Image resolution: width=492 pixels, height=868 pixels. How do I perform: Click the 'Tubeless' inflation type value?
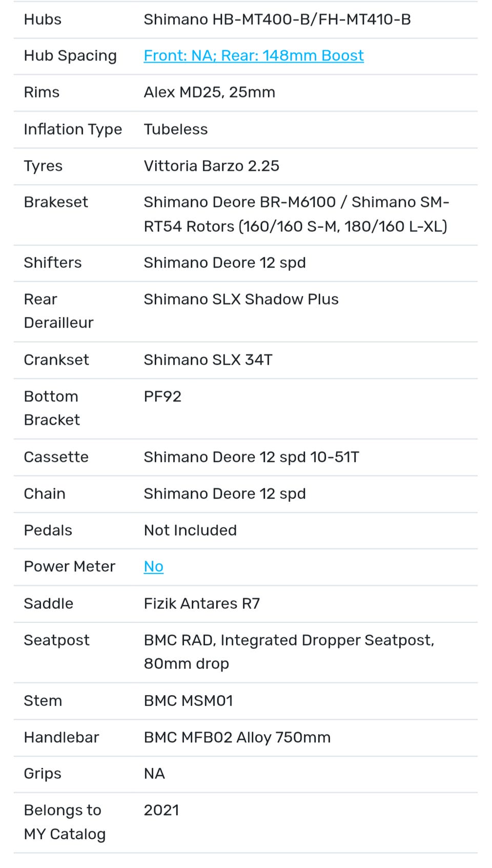[x=175, y=129]
